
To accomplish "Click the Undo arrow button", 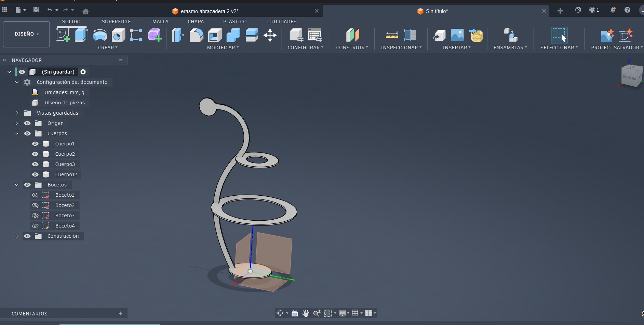I will pyautogui.click(x=50, y=10).
